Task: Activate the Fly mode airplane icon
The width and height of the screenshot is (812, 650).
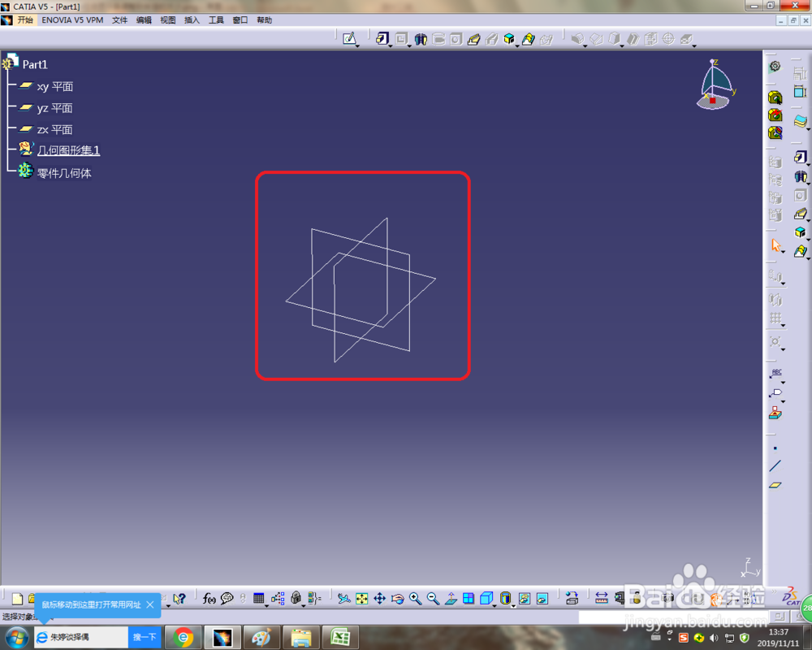Action: 343,599
